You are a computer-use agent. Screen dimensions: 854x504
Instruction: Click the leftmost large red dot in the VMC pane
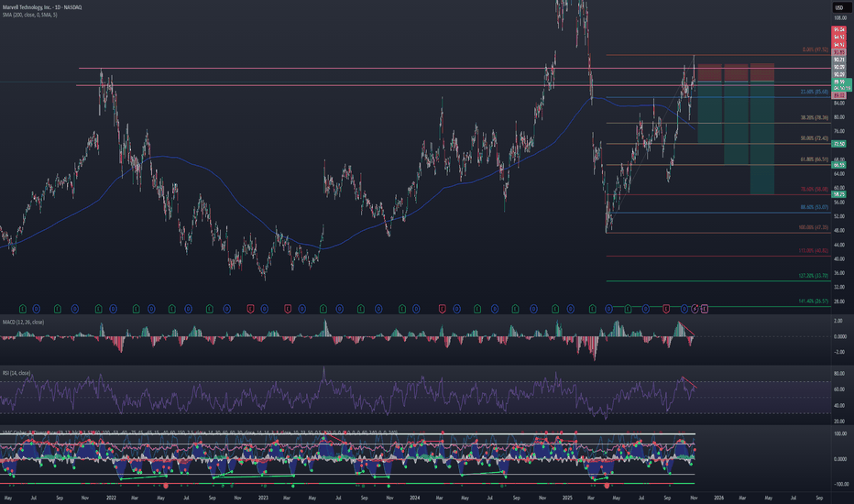tap(166, 485)
